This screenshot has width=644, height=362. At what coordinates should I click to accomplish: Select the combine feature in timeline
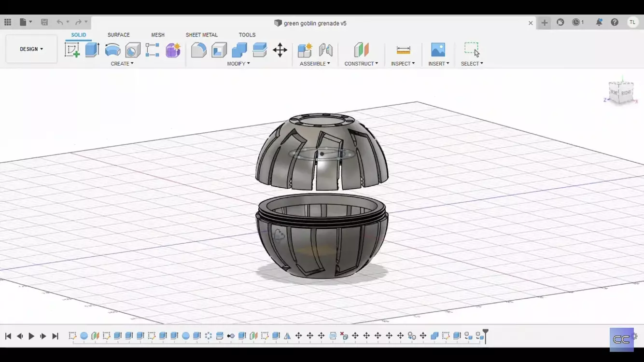pyautogui.click(x=434, y=336)
